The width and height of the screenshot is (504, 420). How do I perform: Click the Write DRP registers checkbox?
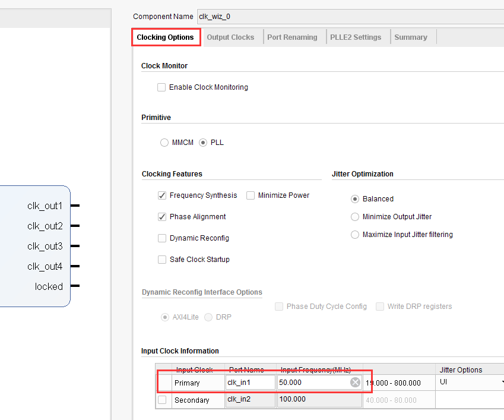point(380,307)
